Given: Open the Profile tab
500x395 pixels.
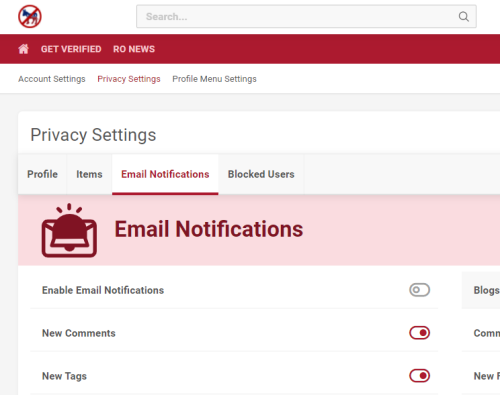Looking at the screenshot, I should point(42,174).
